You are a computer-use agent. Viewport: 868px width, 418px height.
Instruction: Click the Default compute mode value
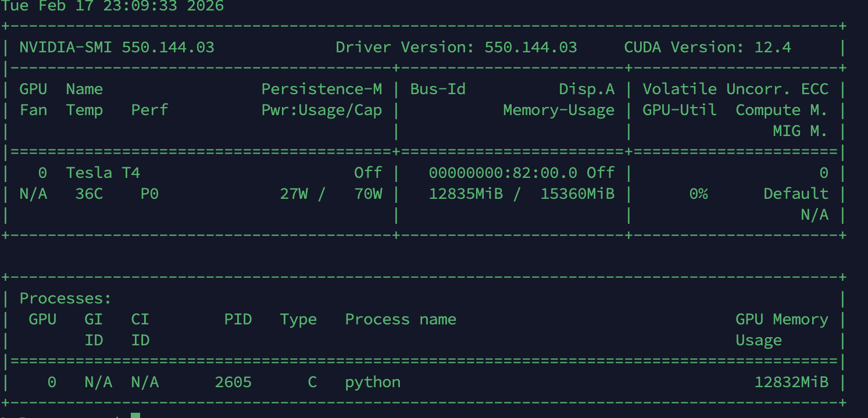pos(796,194)
